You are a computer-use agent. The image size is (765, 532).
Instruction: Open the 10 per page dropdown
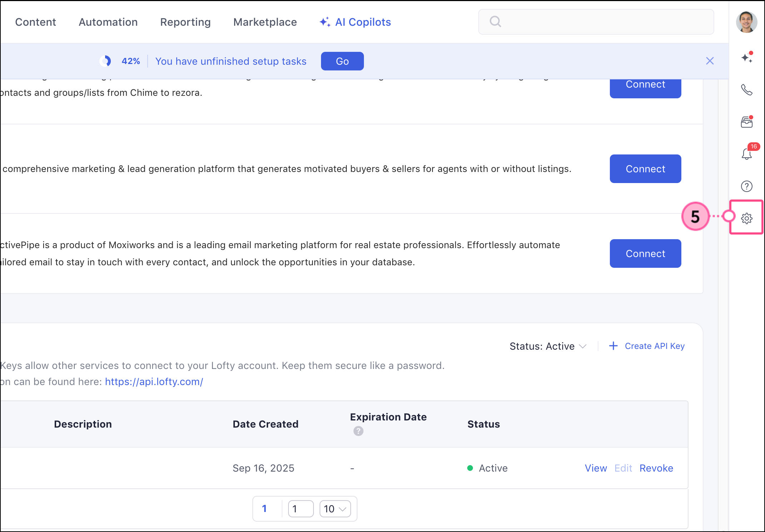pyautogui.click(x=335, y=509)
